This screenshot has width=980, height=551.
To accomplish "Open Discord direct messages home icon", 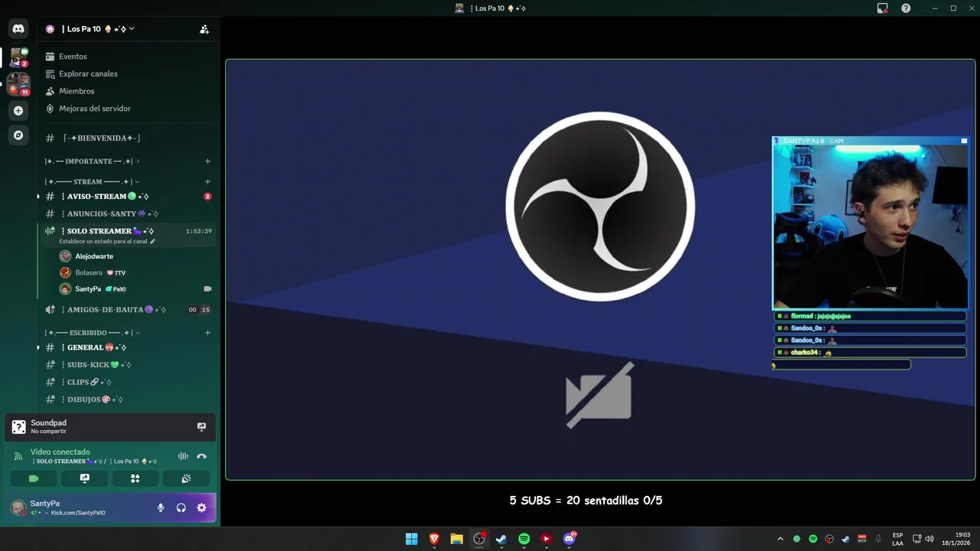I will click(x=18, y=29).
